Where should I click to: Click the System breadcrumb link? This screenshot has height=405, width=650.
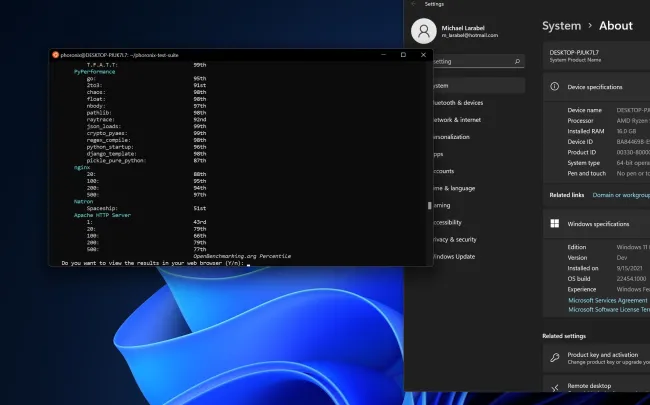[x=562, y=26]
